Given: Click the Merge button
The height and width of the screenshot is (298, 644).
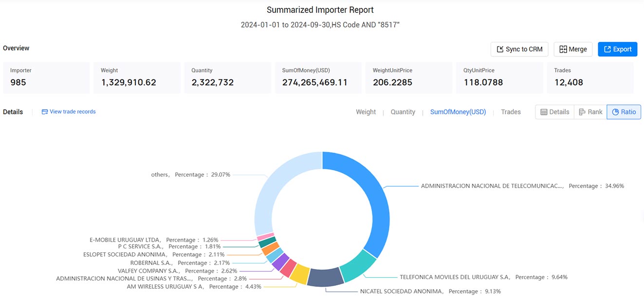Looking at the screenshot, I should (x=573, y=49).
